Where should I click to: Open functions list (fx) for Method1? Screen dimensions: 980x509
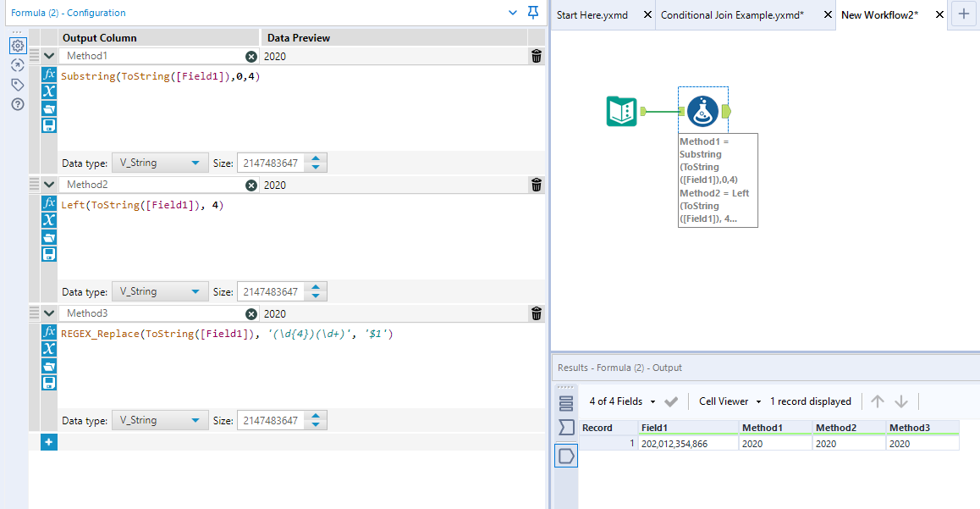[49, 75]
